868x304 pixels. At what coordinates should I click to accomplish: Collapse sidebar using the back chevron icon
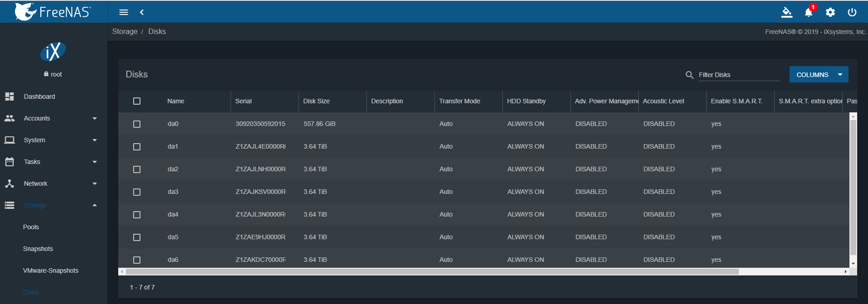point(142,12)
